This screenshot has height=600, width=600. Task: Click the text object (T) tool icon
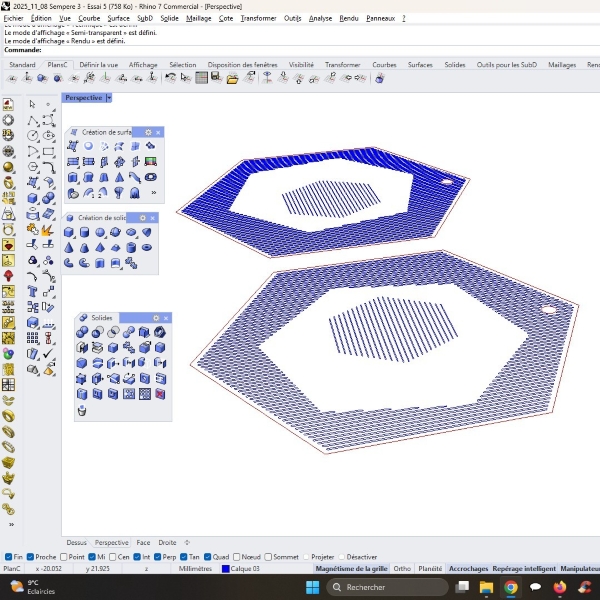click(x=32, y=291)
